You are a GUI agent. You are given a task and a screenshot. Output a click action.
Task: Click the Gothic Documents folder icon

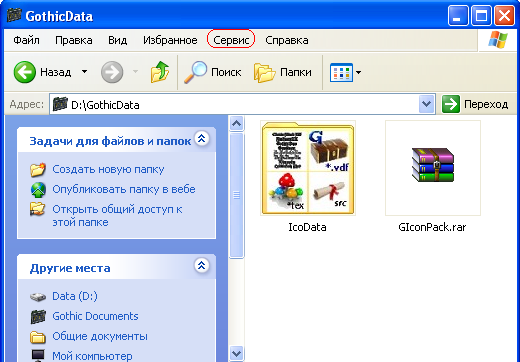[38, 317]
